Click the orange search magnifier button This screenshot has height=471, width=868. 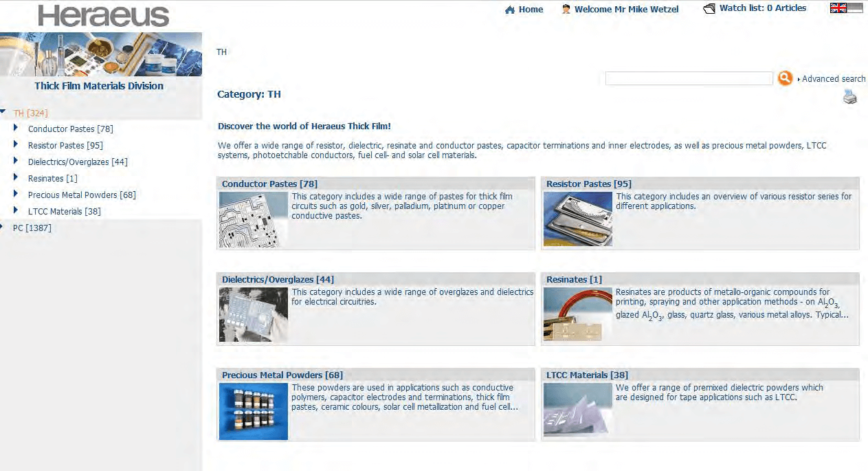[785, 78]
